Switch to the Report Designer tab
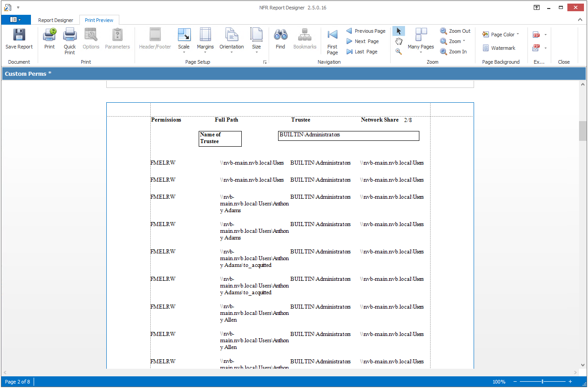Screen dimensions: 588x388 (x=56, y=20)
